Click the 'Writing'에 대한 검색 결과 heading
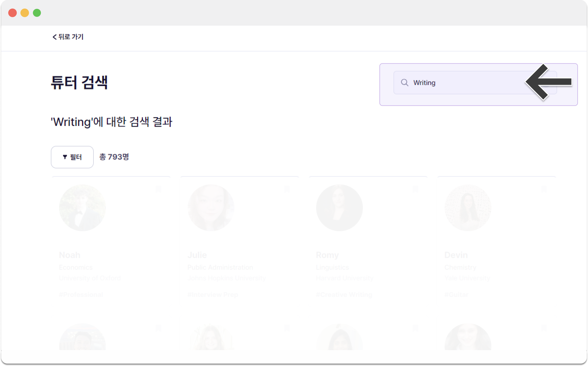The height and width of the screenshot is (366, 588). [111, 122]
